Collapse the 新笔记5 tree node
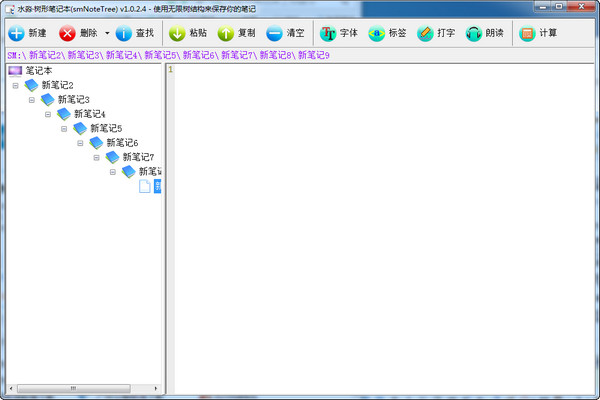Image resolution: width=600 pixels, height=400 pixels. 64,128
